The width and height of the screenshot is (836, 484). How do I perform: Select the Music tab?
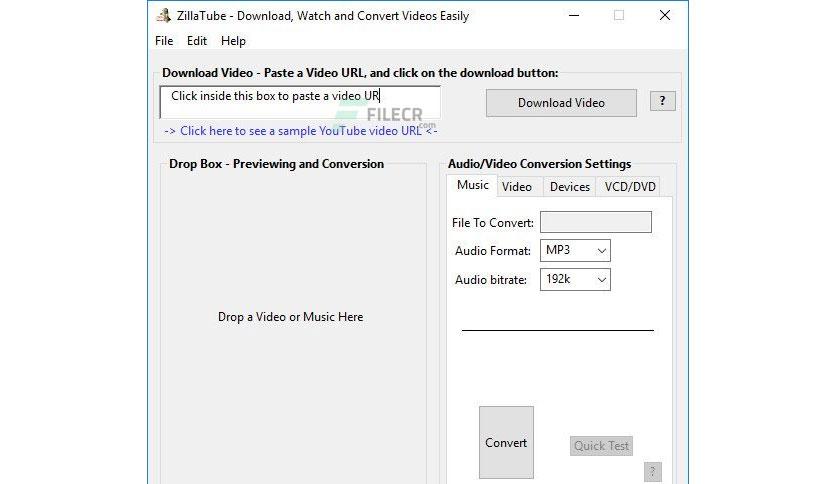pyautogui.click(x=472, y=185)
